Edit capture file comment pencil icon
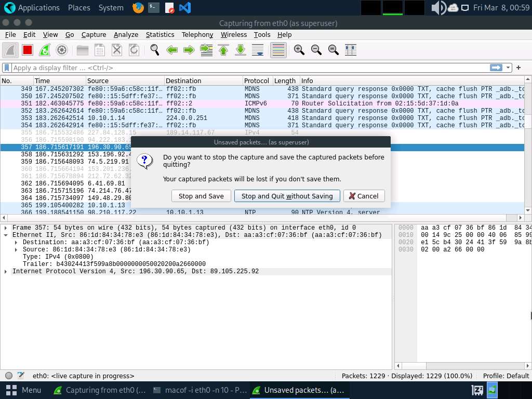The width and height of the screenshot is (532, 399). tap(21, 375)
